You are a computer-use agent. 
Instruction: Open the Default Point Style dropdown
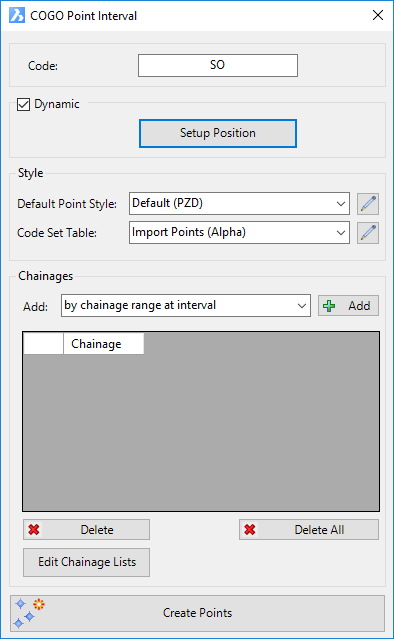point(239,203)
